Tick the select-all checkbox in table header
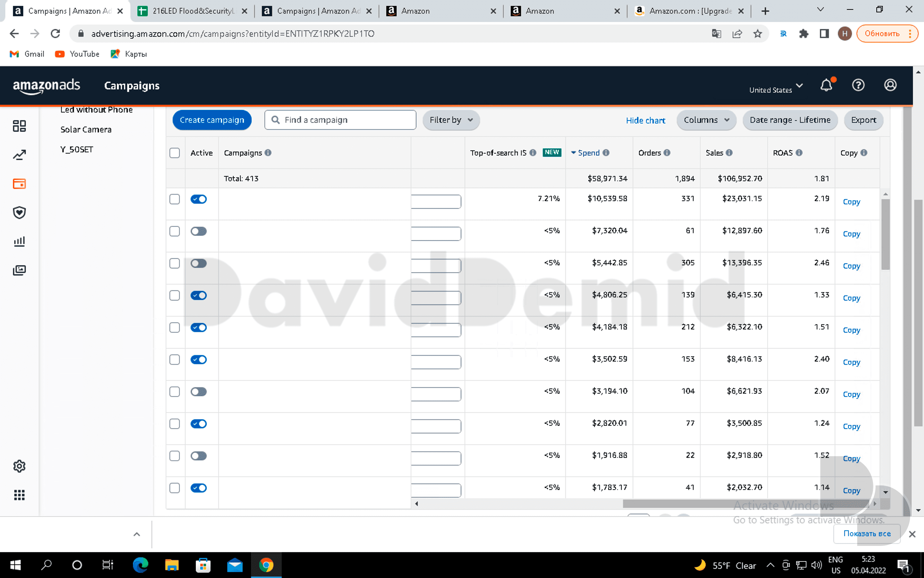 [175, 153]
